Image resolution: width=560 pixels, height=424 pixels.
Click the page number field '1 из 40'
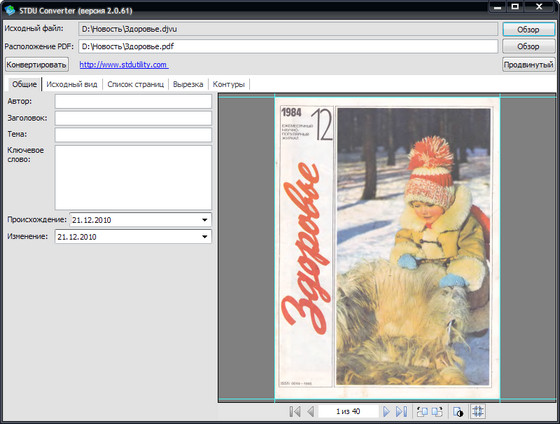click(348, 411)
